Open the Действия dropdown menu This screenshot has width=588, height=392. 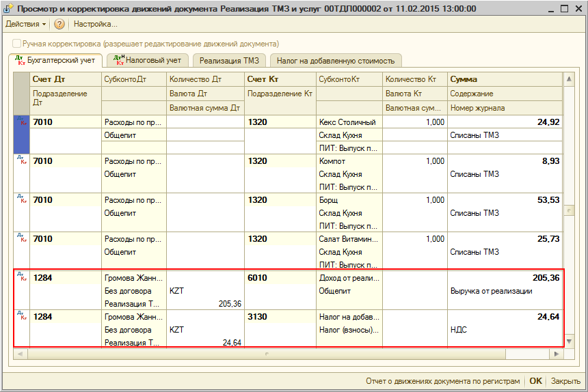[26, 24]
